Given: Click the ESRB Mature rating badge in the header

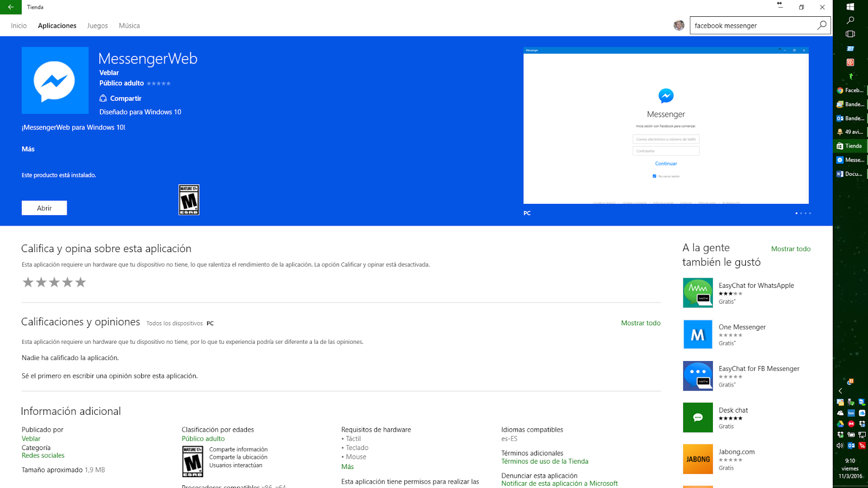Looking at the screenshot, I should (x=189, y=200).
